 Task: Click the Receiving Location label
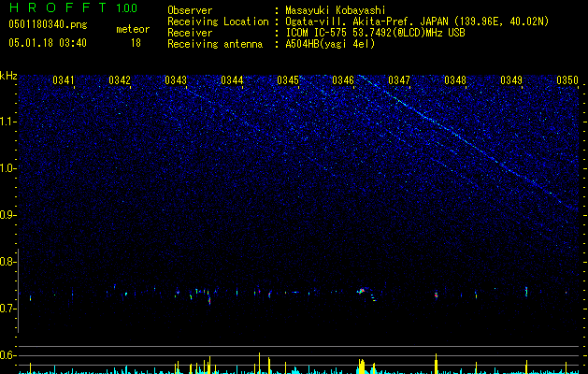point(218,22)
